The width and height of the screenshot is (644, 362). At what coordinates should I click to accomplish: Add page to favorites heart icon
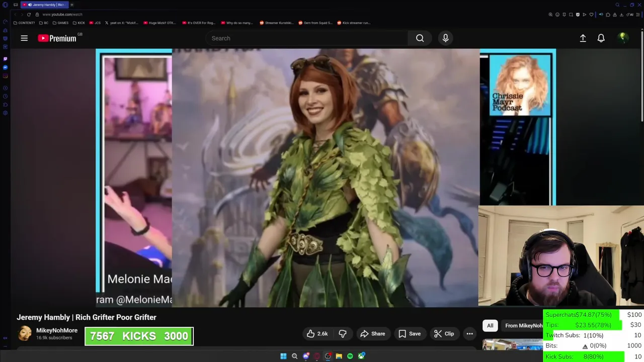tap(591, 15)
